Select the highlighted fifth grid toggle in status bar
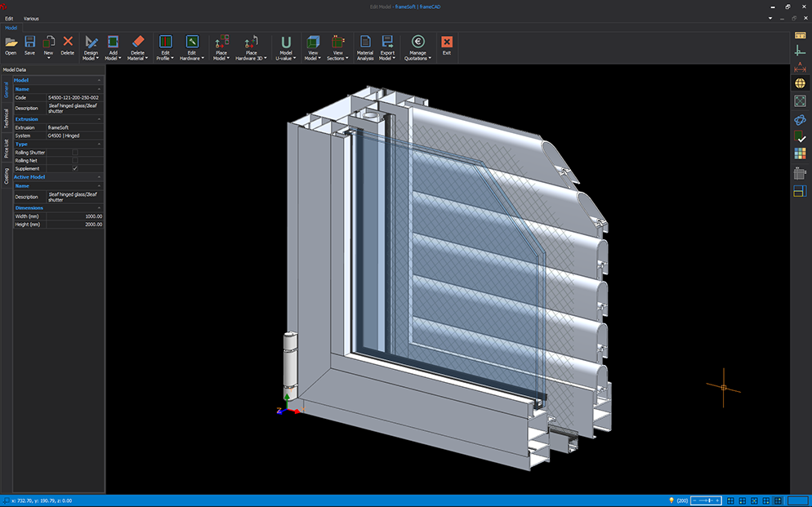The width and height of the screenshot is (812, 507). pos(778,500)
